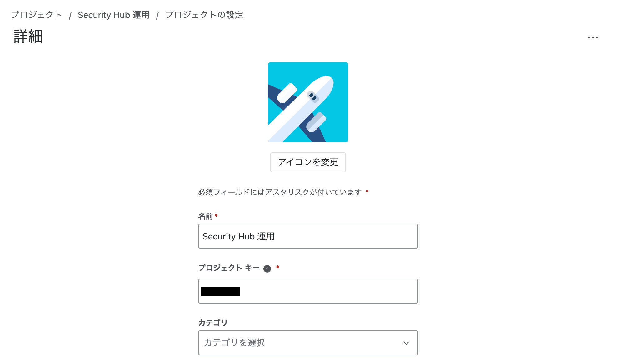This screenshot has height=364, width=625.
Task: Click the プロジェクト キー label text
Action: coord(229,268)
